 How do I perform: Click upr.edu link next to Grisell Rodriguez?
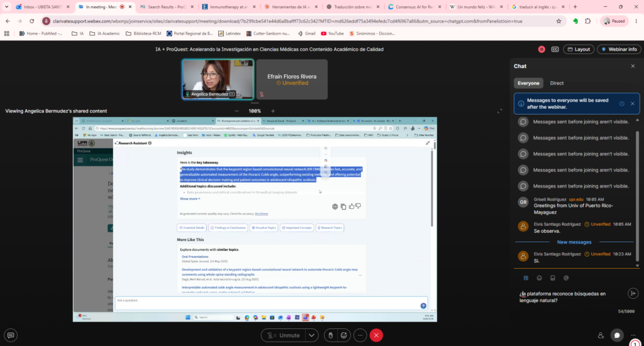point(576,199)
